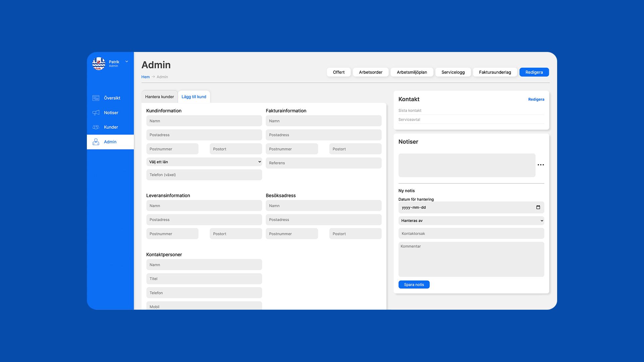Open the Översikt sidebar icon

[x=96, y=98]
